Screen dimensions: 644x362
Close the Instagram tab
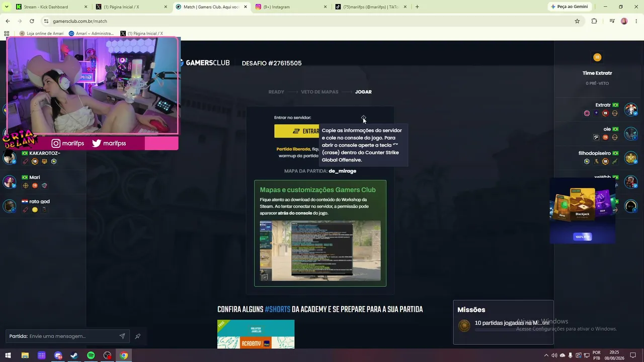point(326,7)
